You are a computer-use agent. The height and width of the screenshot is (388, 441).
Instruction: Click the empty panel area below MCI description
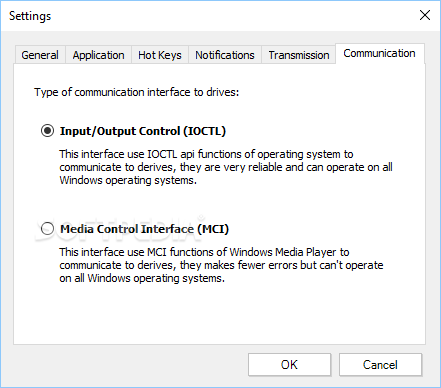219,313
